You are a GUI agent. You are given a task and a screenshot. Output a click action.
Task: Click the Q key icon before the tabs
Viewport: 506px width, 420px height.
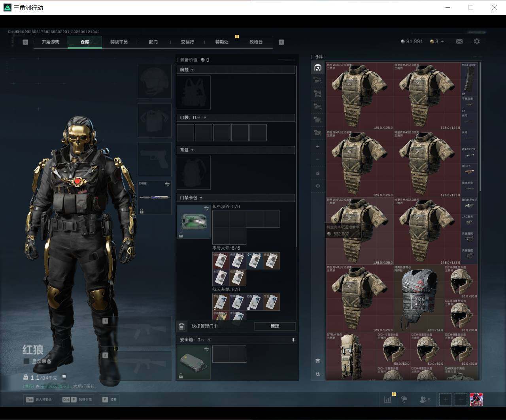point(25,42)
